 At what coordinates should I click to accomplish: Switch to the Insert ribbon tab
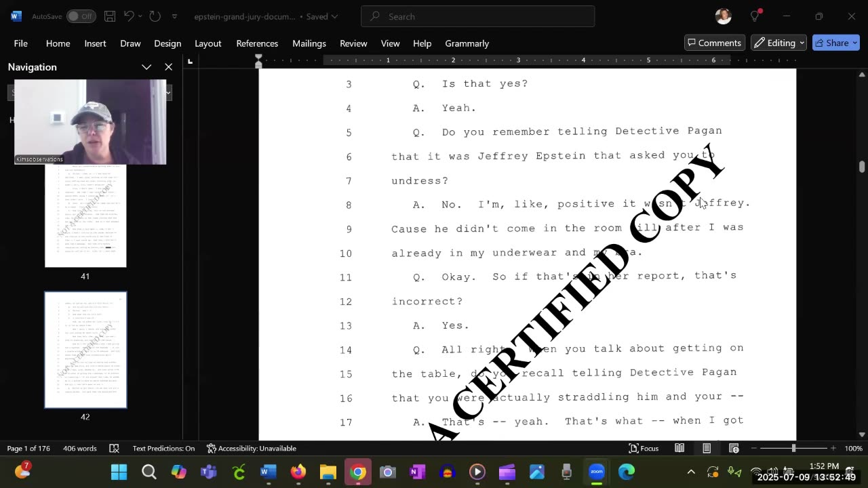point(95,43)
